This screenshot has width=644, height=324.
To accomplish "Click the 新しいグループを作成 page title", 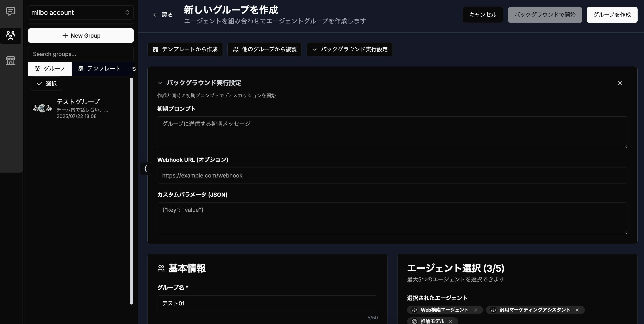I will (231, 10).
